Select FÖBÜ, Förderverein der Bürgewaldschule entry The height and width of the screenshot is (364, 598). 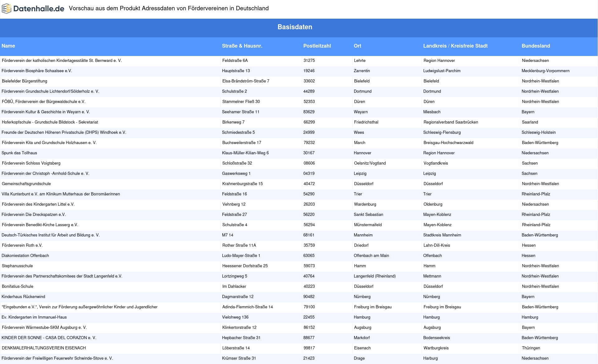coord(44,102)
